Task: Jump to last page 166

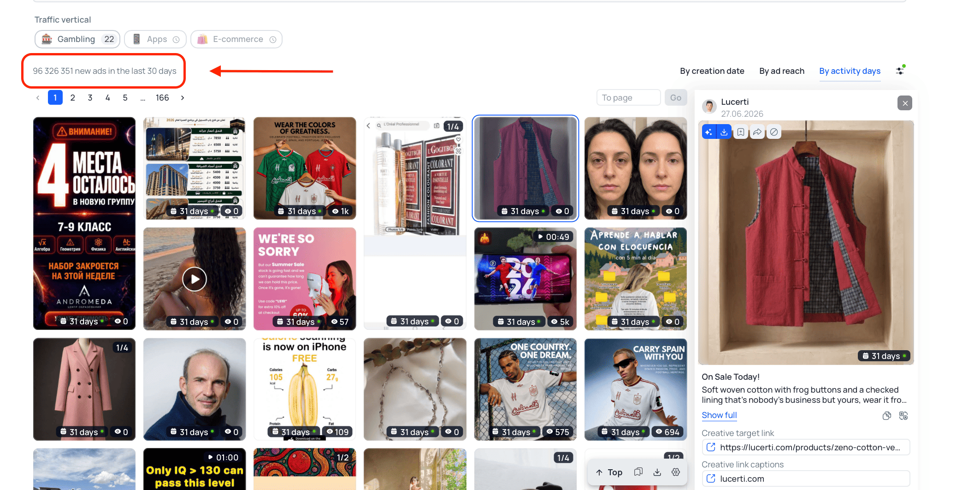Action: tap(162, 98)
